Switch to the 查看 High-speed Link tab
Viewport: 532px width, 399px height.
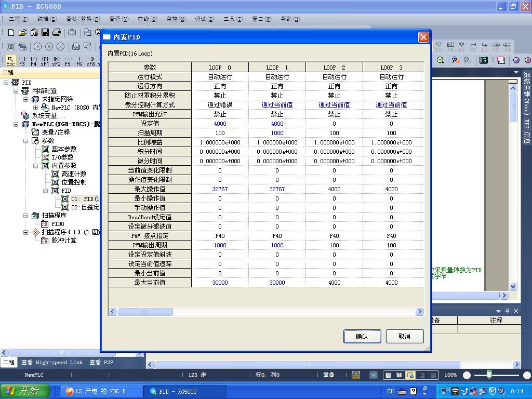coord(51,362)
